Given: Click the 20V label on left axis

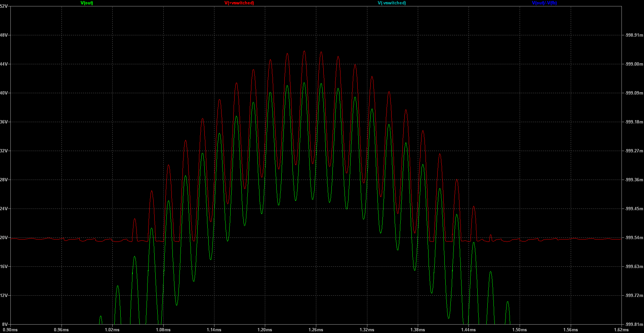Looking at the screenshot, I should tap(4, 237).
